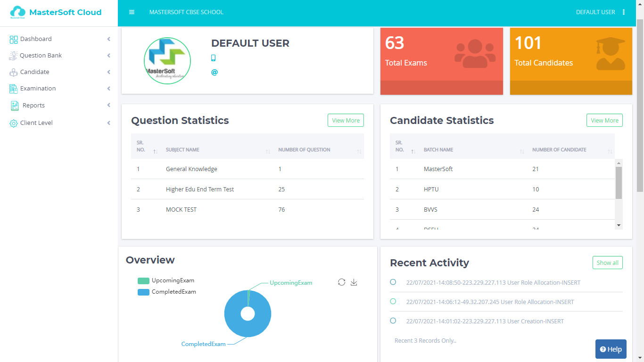The height and width of the screenshot is (362, 644).
Task: Click the Question Bank sidebar icon
Action: coord(13,55)
